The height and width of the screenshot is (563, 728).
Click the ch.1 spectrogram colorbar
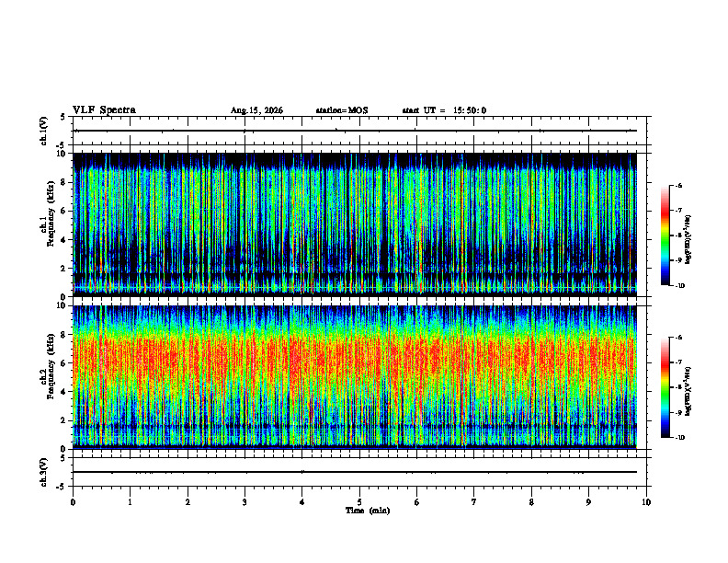click(665, 236)
